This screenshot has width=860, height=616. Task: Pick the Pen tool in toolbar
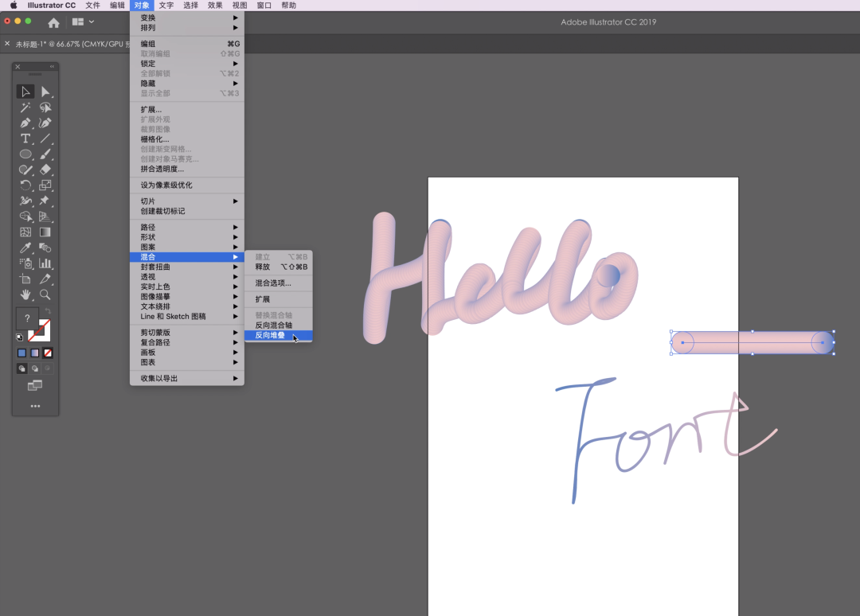tap(25, 123)
